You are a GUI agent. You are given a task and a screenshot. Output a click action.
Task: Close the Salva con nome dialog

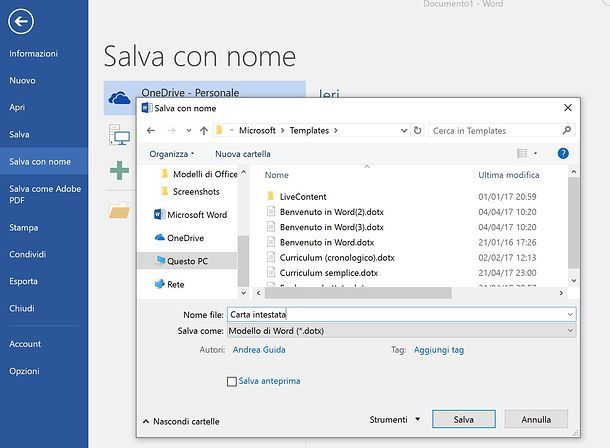(x=568, y=108)
